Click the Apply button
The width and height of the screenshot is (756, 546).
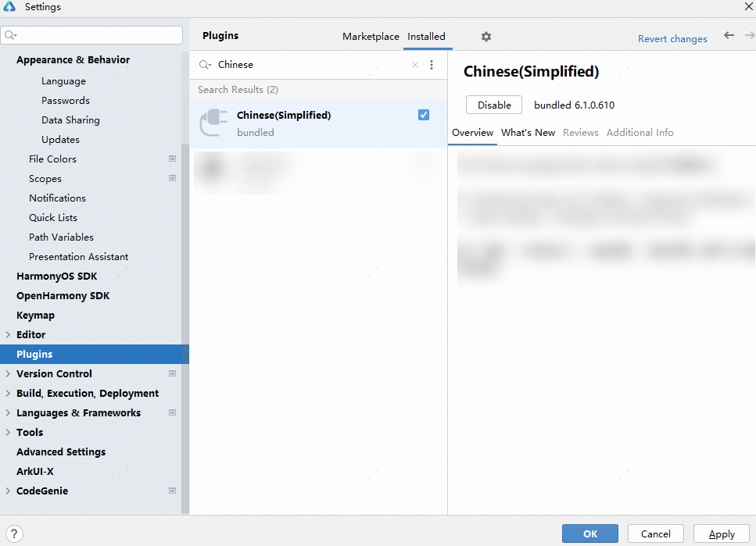(x=721, y=534)
